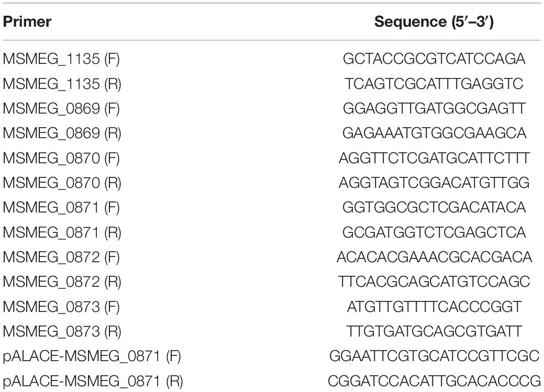This screenshot has height=392, width=544.
Task: Click sequence ATGTTGTTTTCACCCGGT
Action: click(434, 307)
